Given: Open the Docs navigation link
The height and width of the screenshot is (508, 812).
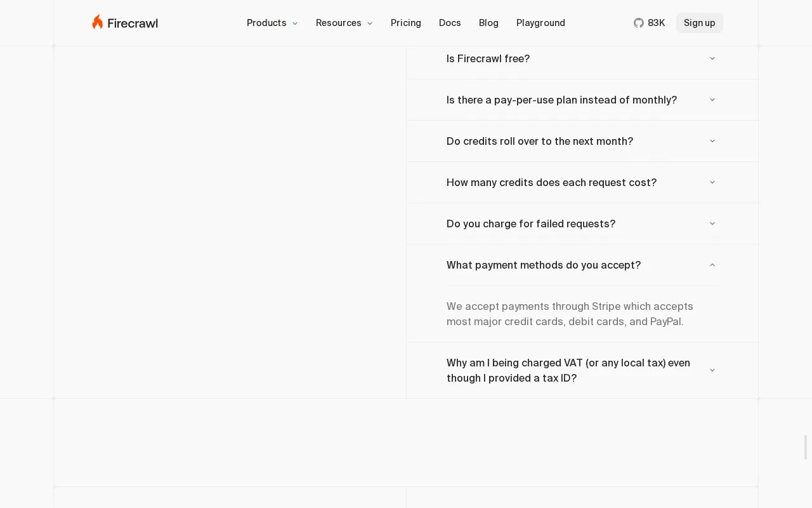Looking at the screenshot, I should 450,23.
